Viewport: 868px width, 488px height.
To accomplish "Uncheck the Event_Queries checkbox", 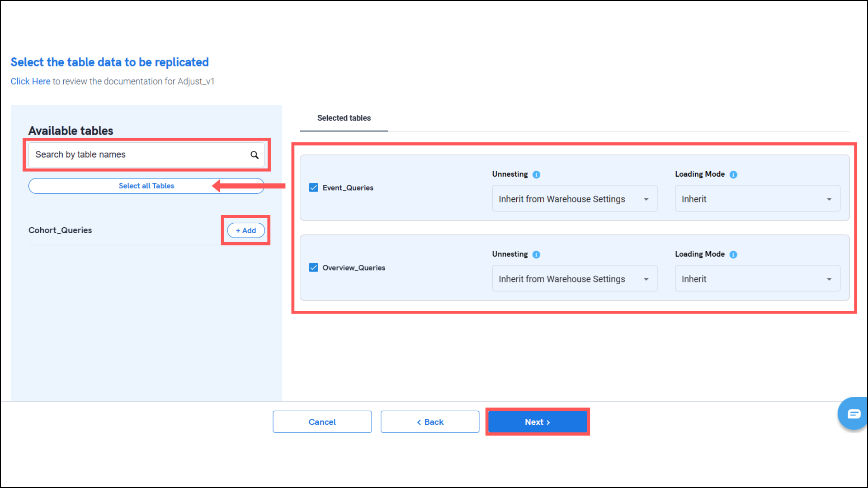I will click(x=313, y=188).
